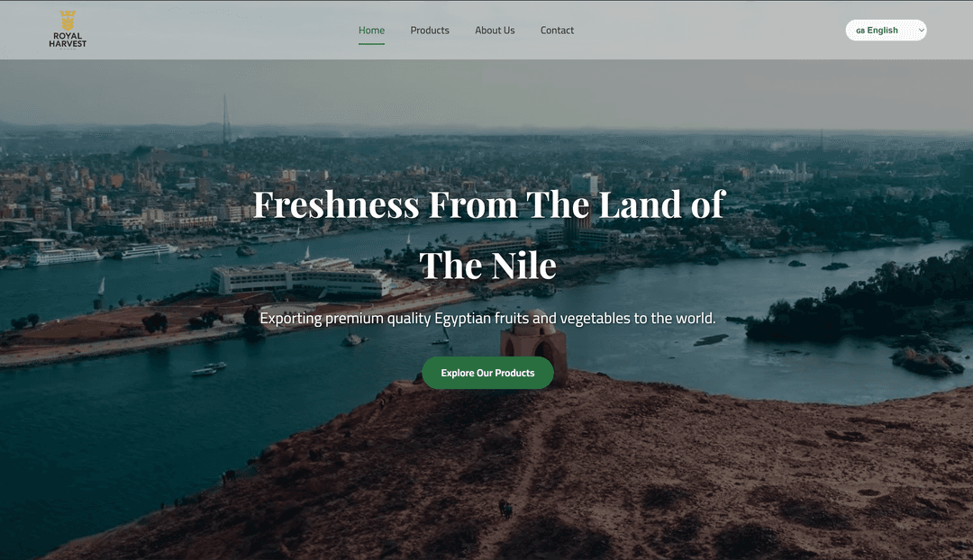Open the English language dropdown
Screen dimensions: 973x560
pyautogui.click(x=886, y=31)
